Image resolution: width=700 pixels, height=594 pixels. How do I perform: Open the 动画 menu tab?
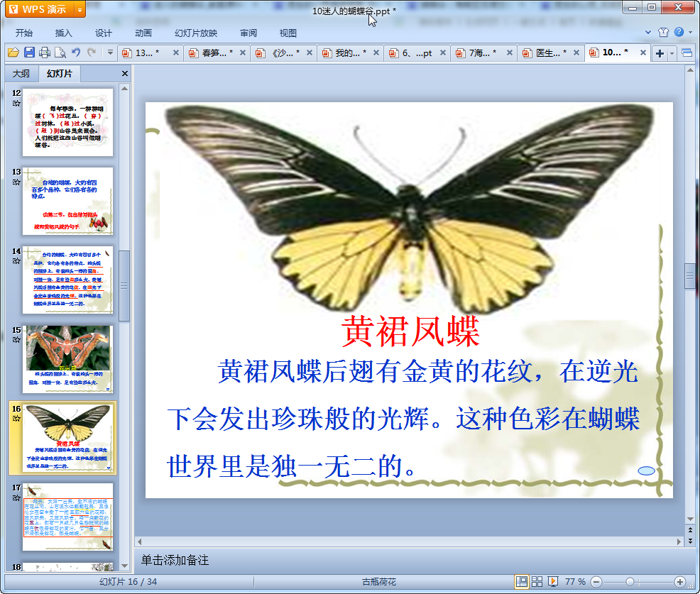point(143,33)
